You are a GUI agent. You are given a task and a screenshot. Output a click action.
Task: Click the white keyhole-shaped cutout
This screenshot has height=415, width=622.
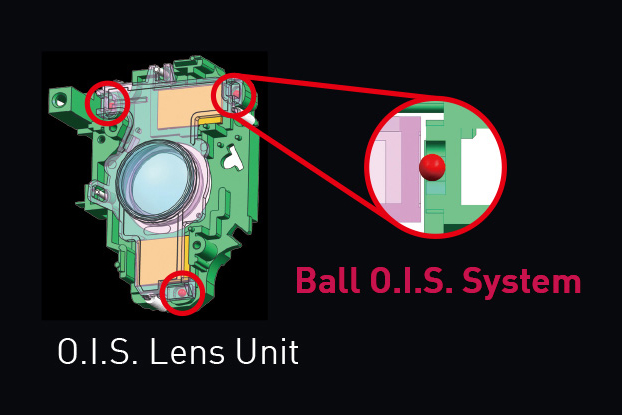pos(233,157)
